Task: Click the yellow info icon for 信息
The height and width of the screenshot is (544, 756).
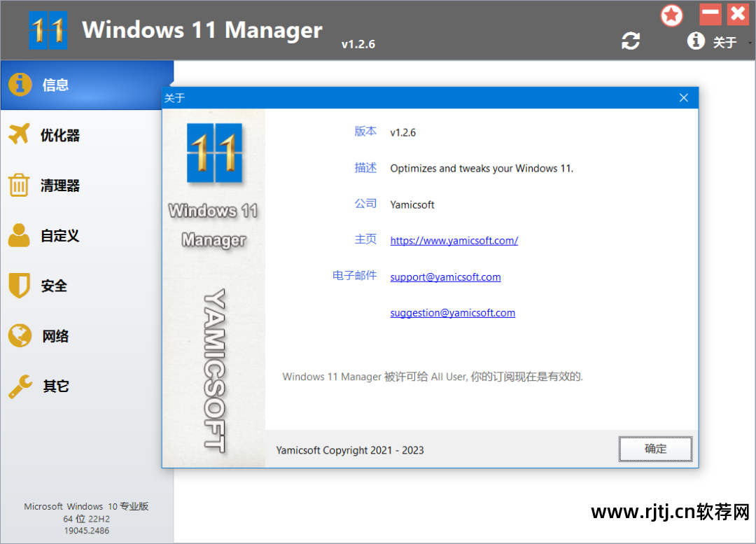Action: 20,85
